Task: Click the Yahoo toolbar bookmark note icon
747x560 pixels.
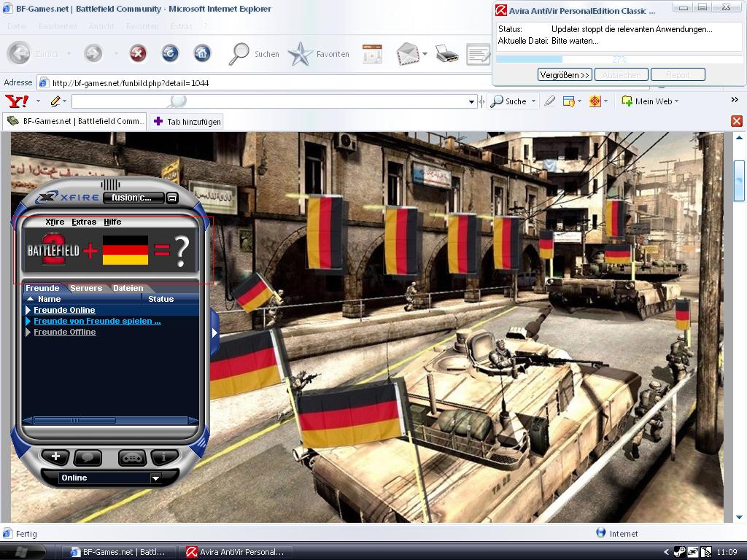Action: click(568, 101)
